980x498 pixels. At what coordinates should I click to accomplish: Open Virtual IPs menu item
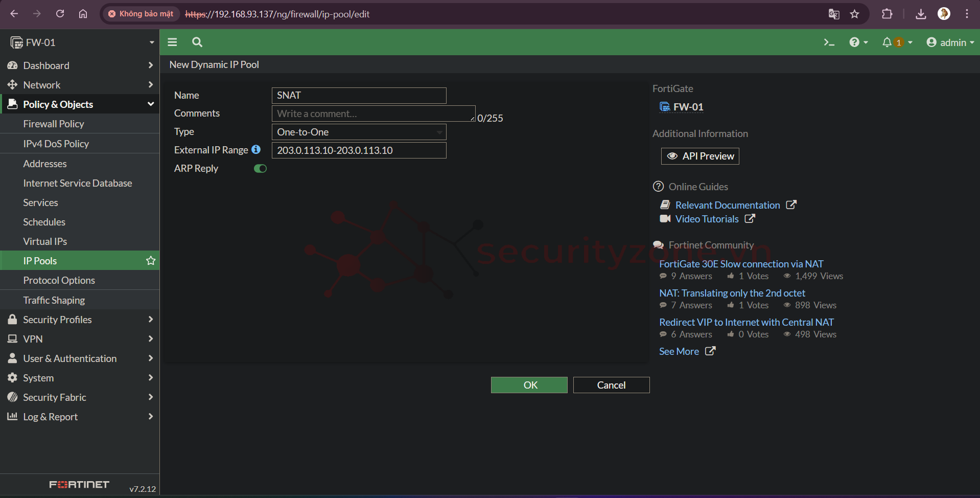[x=45, y=241]
